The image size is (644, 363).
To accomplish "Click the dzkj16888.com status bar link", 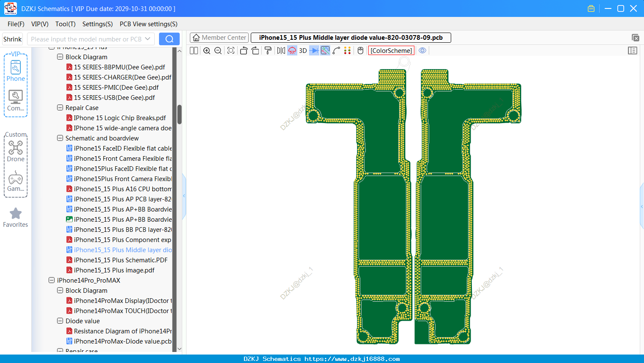I will pos(352,359).
